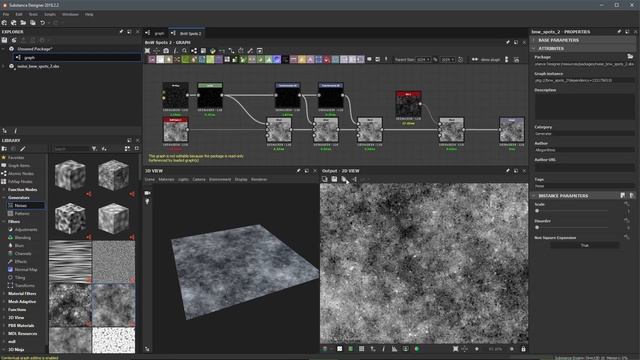Open the Parent Size height dropdown

(447, 60)
